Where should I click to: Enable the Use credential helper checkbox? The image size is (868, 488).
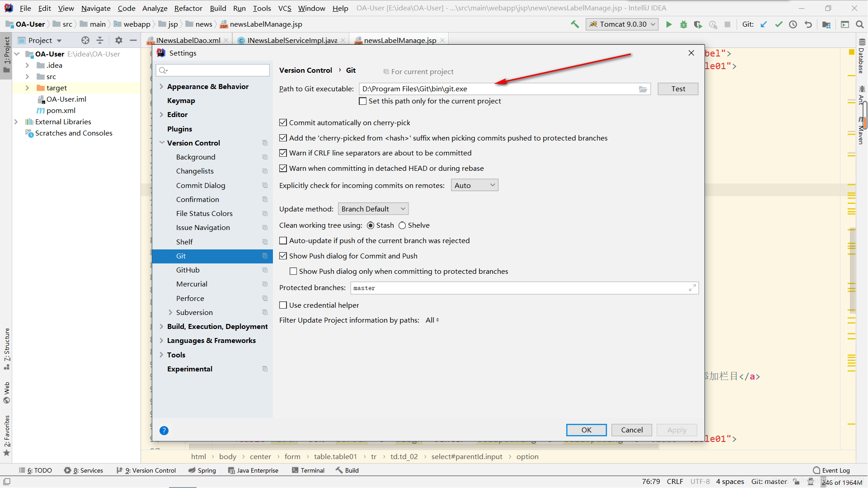coord(283,305)
